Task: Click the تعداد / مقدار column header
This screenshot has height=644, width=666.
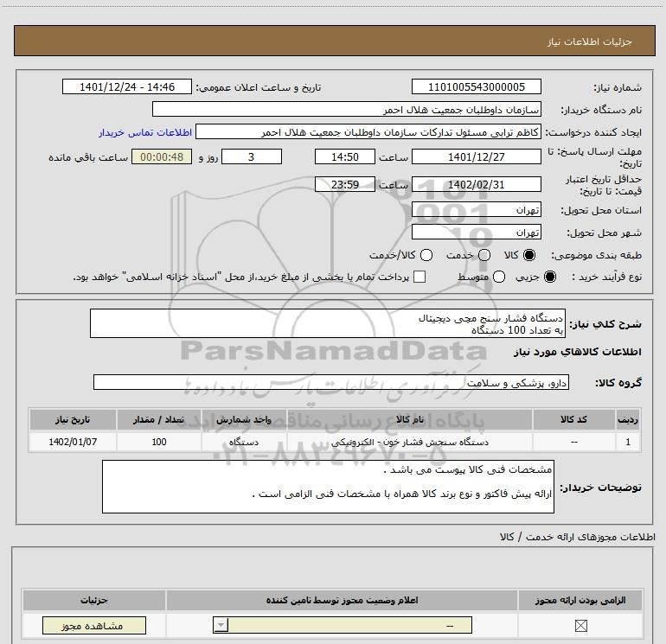Action: tap(159, 419)
